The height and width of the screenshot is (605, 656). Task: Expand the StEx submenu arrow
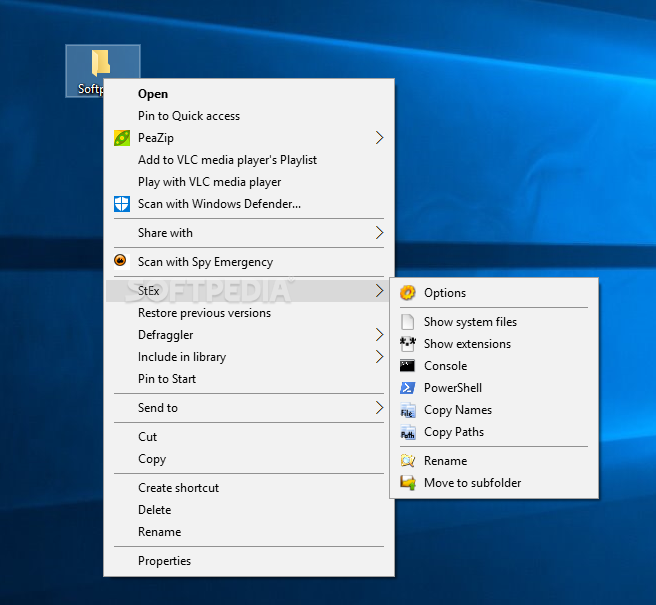(379, 290)
